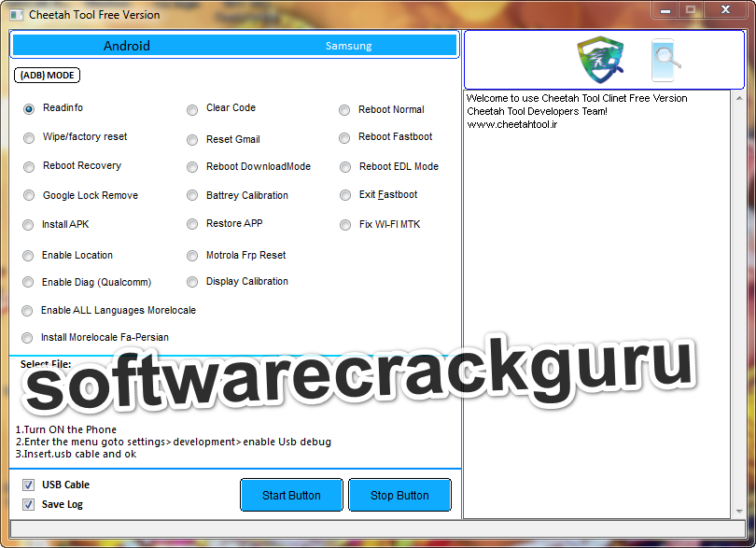The height and width of the screenshot is (548, 756).
Task: Click log scrollbar down arrow
Action: click(739, 512)
